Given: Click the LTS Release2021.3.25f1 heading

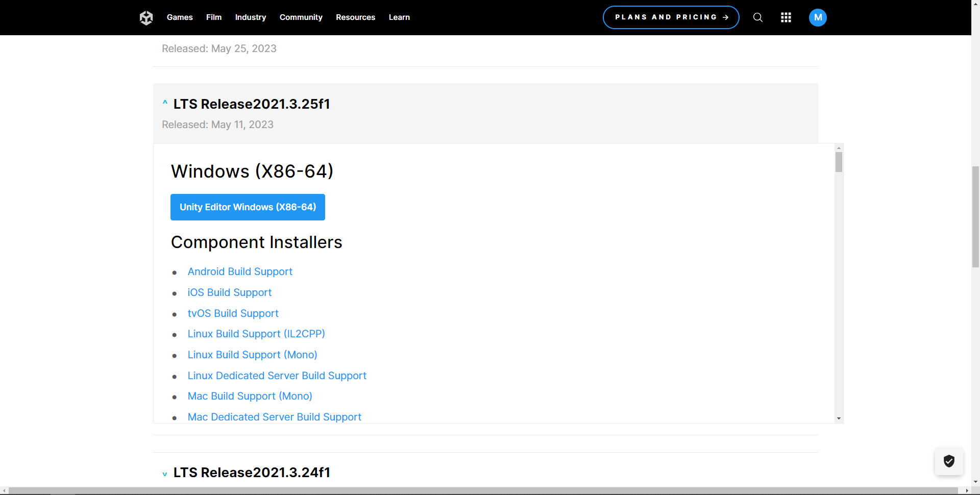Looking at the screenshot, I should click(252, 104).
